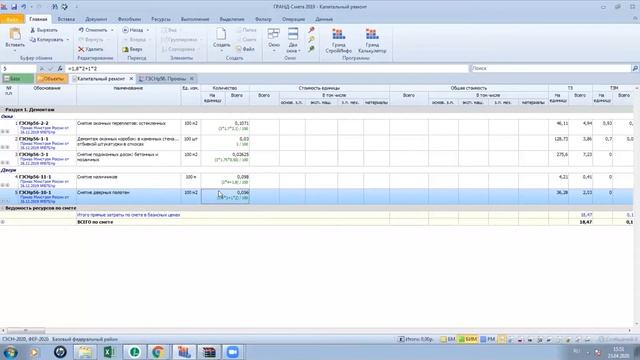This screenshot has width=640, height=360.
Task: Expand the ВСЕГО по смете row
Action: [x=2, y=222]
